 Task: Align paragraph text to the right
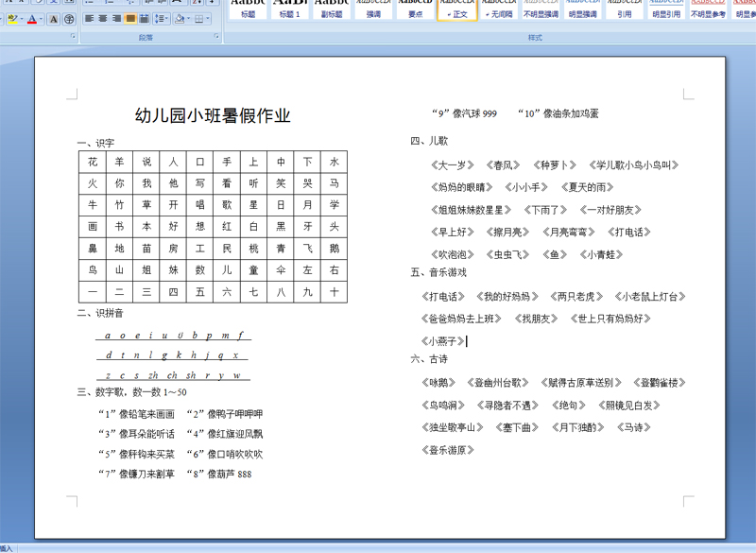(116, 19)
